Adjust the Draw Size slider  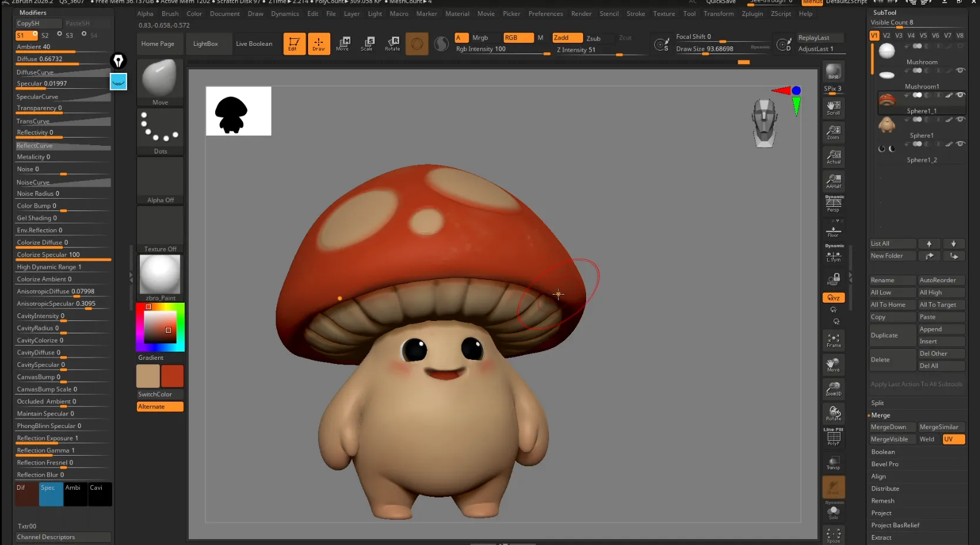pos(723,49)
